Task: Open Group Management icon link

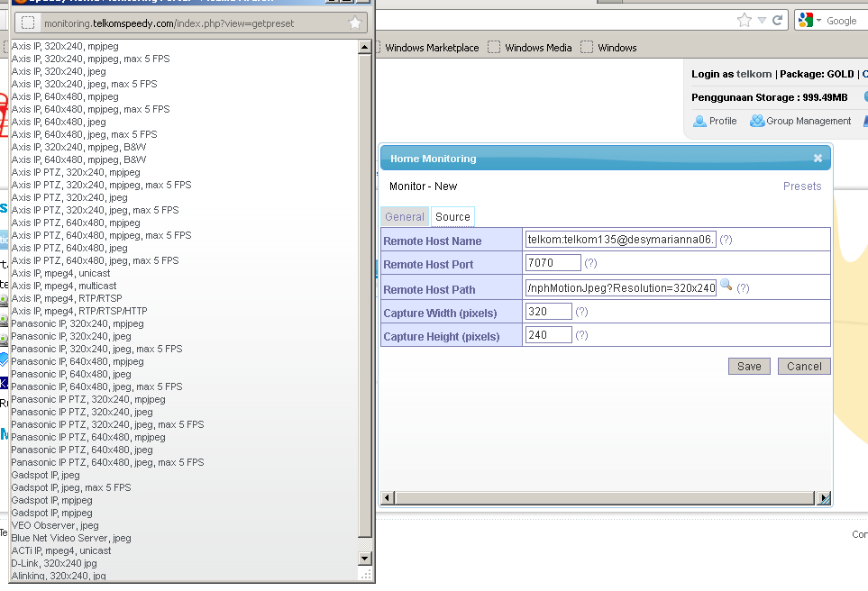Action: point(757,121)
